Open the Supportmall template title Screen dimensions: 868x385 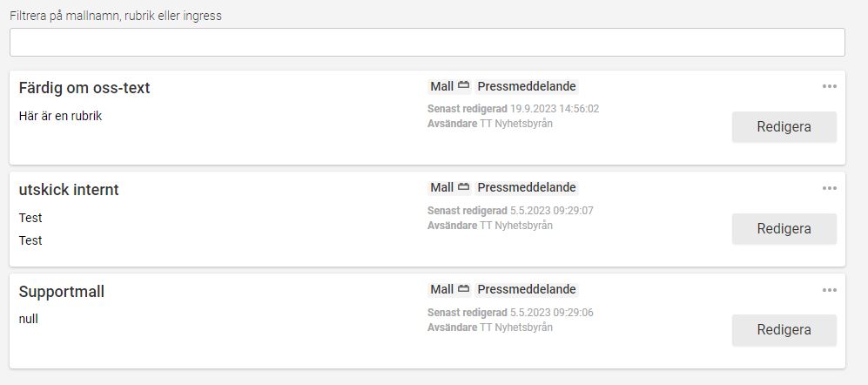(62, 292)
